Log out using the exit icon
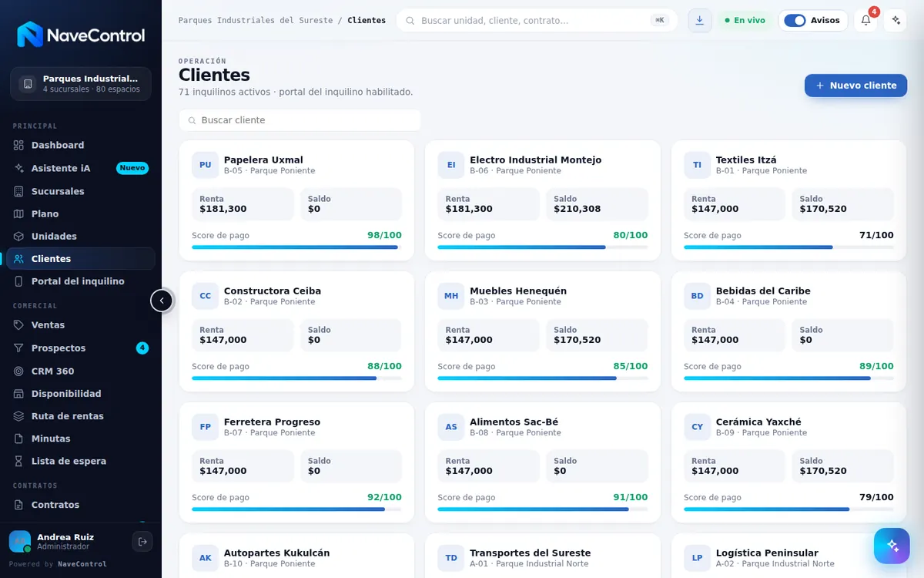924x578 pixels. point(142,542)
